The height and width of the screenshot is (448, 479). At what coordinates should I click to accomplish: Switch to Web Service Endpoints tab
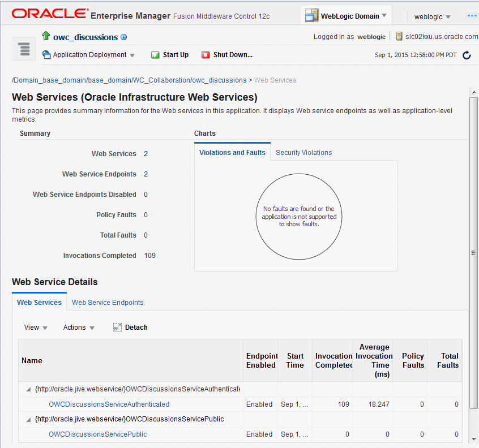tap(108, 303)
